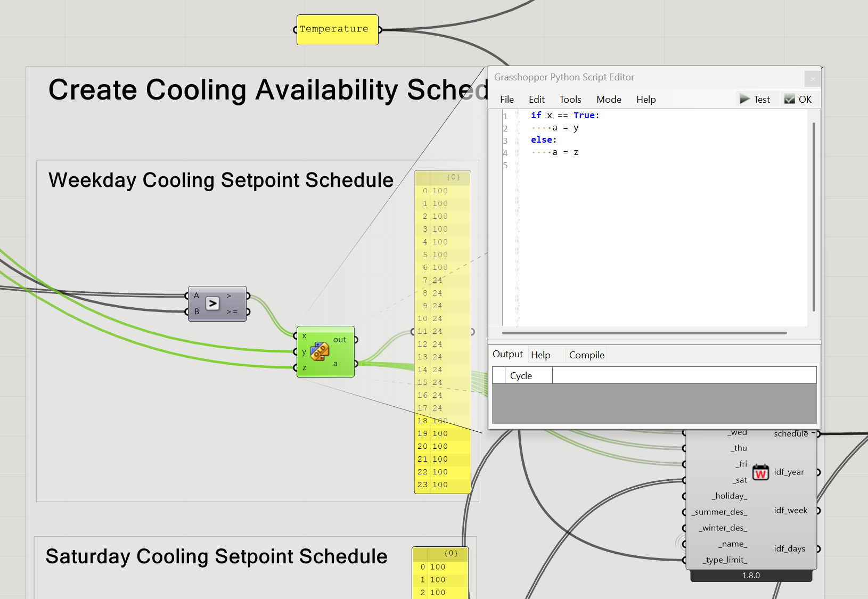Click the Larger Than comparison component icon
This screenshot has height=599, width=868.
[212, 303]
